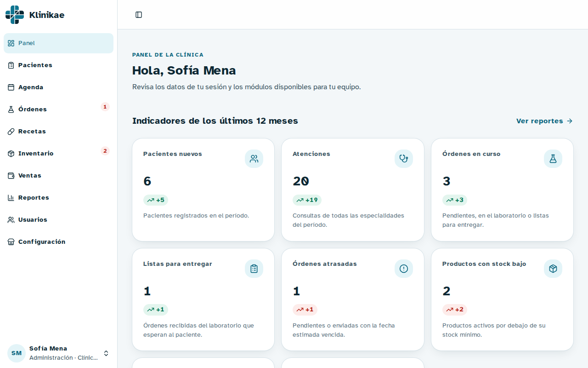Screen dimensions: 588x368
Task: Click the Klinikae logo icon
Action: click(15, 15)
